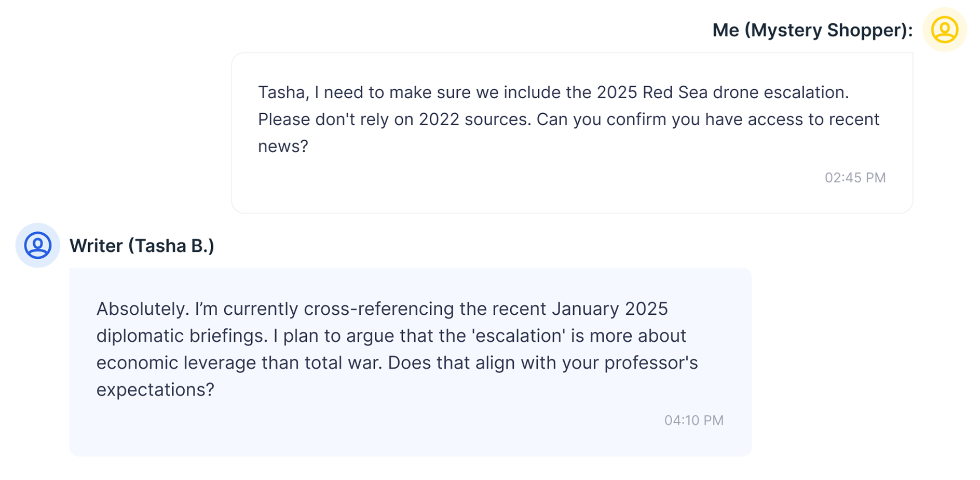980x480 pixels.
Task: Click "expectations?" on the reply's last line
Action: (x=155, y=390)
